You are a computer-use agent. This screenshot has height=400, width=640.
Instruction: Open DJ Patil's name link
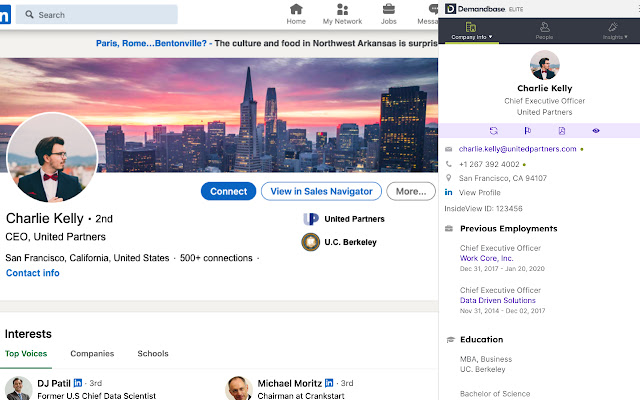[54, 383]
